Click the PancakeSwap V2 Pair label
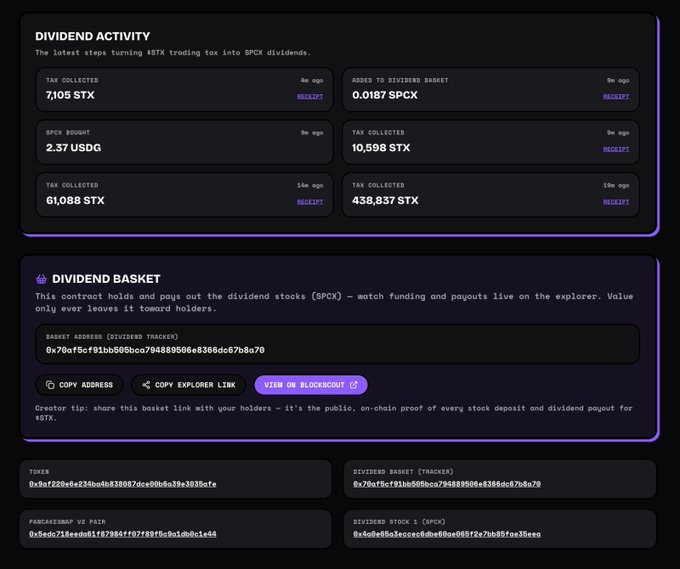 point(67,522)
